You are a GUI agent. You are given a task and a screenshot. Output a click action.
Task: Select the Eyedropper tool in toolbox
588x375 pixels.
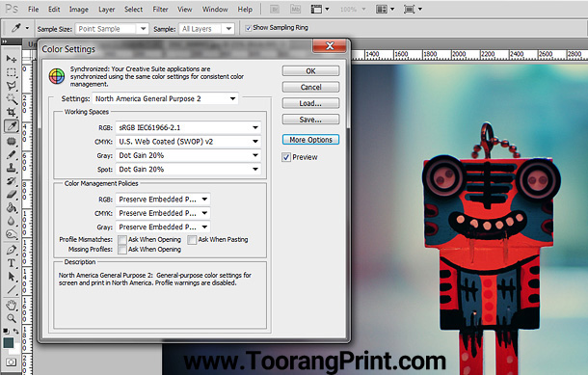point(12,126)
